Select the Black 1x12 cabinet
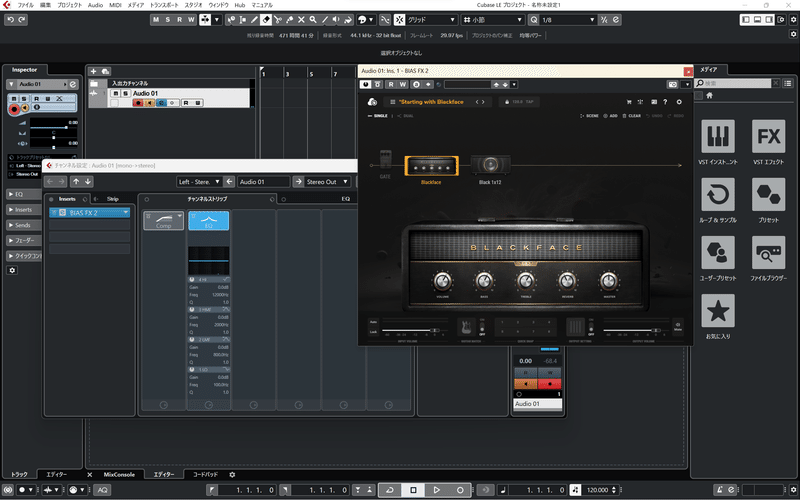 pos(490,165)
